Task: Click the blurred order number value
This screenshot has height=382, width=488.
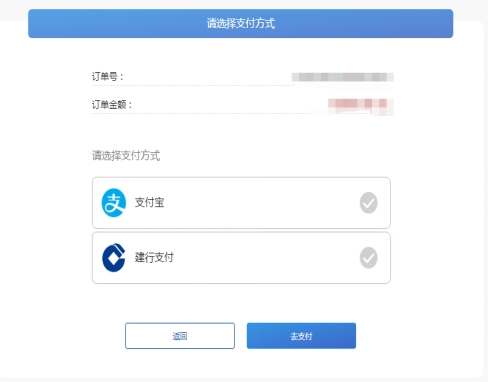Action: (x=343, y=77)
